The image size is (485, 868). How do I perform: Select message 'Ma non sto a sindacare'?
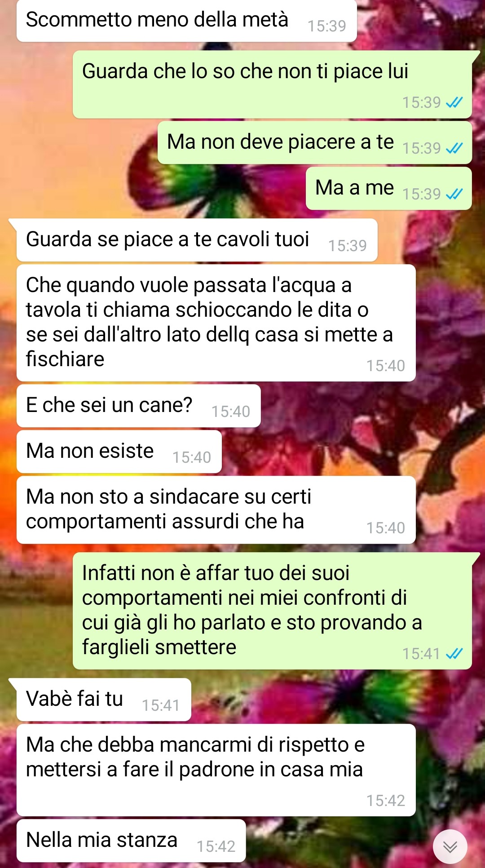216,510
